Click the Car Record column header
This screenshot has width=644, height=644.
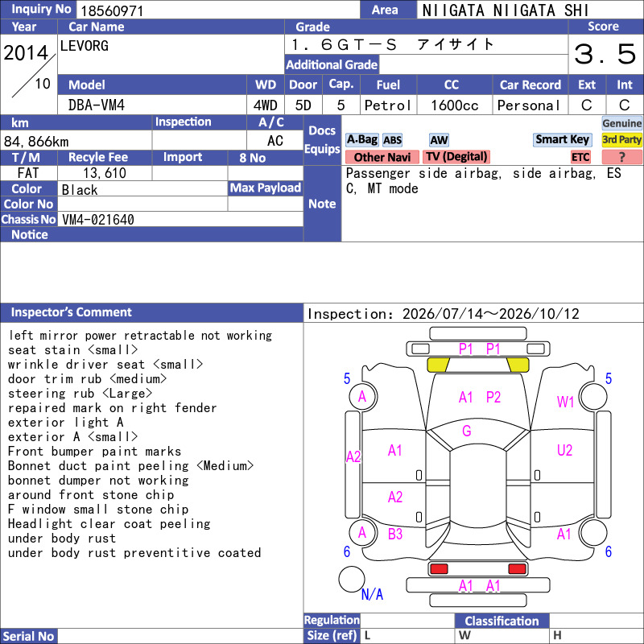530,85
